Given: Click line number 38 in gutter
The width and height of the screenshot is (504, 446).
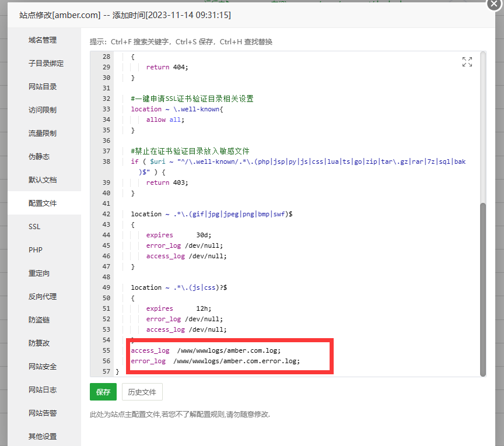Looking at the screenshot, I should 106,161.
